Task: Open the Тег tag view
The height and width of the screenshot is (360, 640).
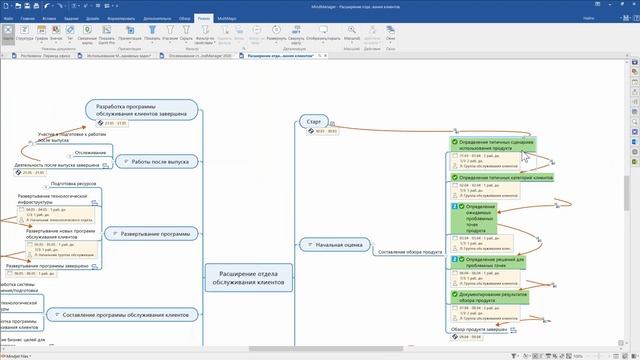Action: (x=70, y=33)
